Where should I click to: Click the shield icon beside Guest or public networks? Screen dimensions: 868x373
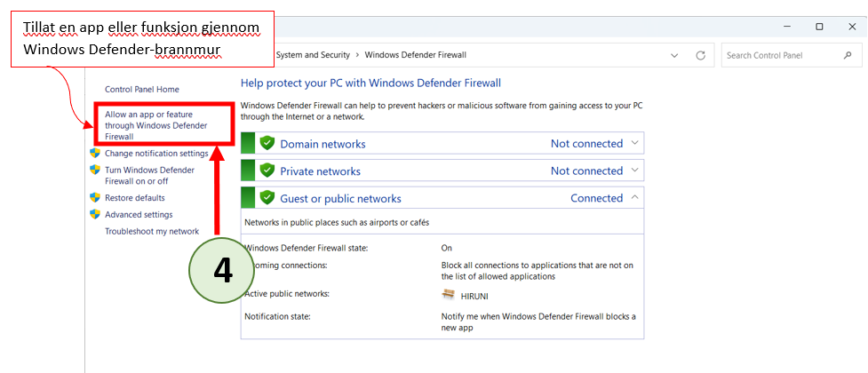click(x=267, y=198)
